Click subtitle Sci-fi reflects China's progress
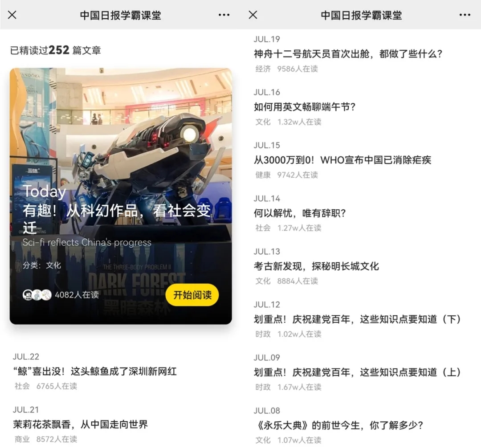Screen dimensions: 481x448 [x=87, y=243]
